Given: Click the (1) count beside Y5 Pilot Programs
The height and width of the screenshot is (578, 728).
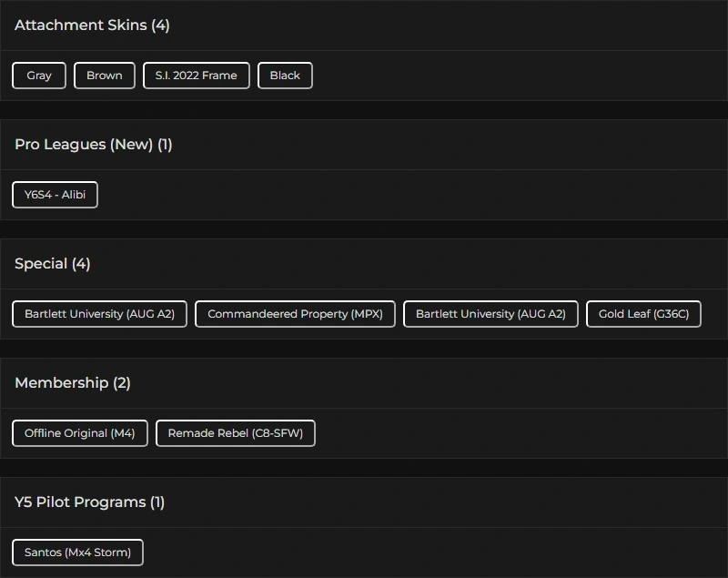Looking at the screenshot, I should coord(157,502).
